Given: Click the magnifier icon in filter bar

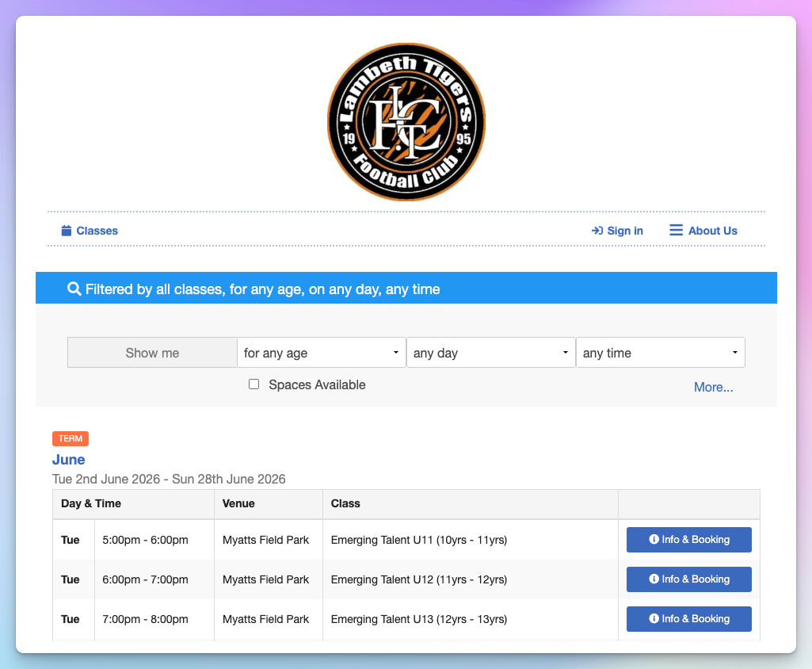Looking at the screenshot, I should [x=74, y=289].
